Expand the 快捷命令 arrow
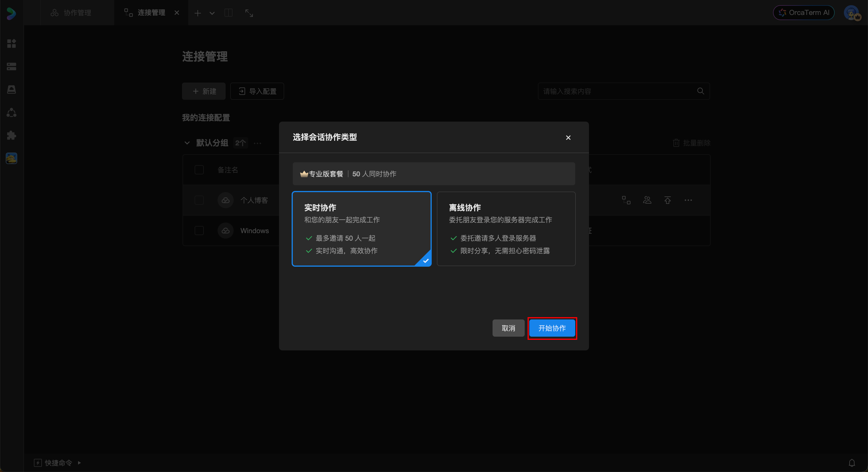Screen dimensions: 868x472 point(80,463)
